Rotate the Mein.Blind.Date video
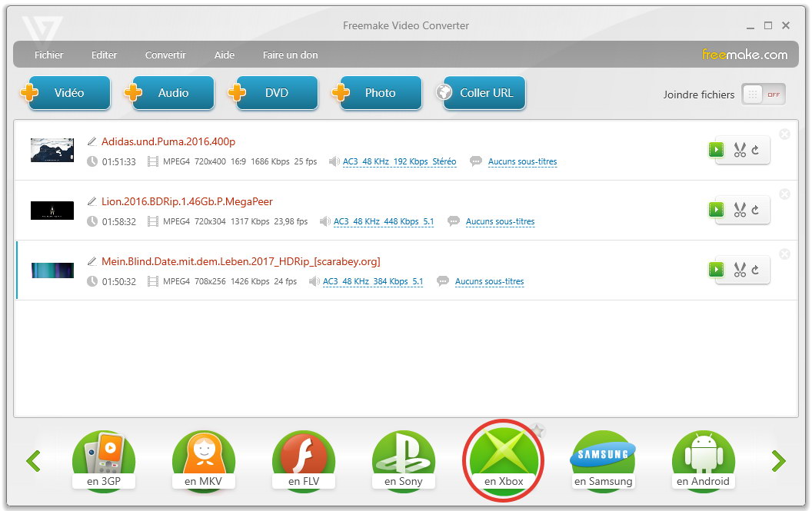The height and width of the screenshot is (511, 812). pyautogui.click(x=756, y=270)
